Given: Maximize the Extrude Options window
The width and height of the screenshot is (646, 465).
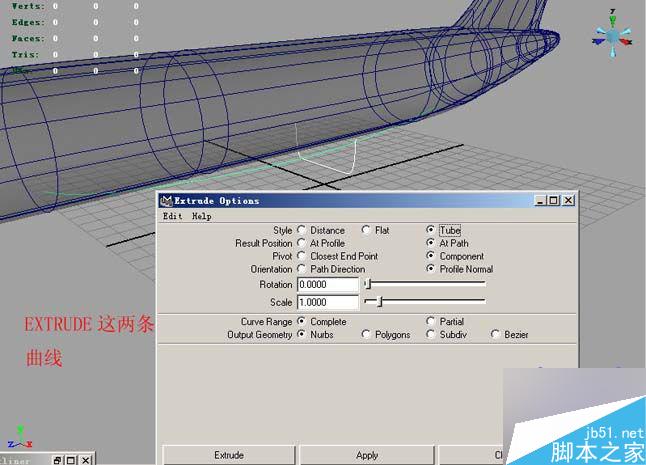Looking at the screenshot, I should 554,201.
